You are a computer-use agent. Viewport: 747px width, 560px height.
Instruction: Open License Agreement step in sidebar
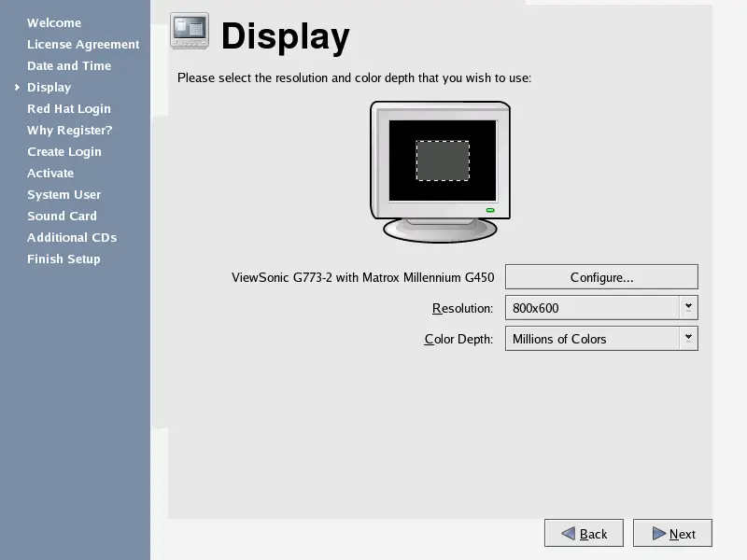(x=83, y=45)
